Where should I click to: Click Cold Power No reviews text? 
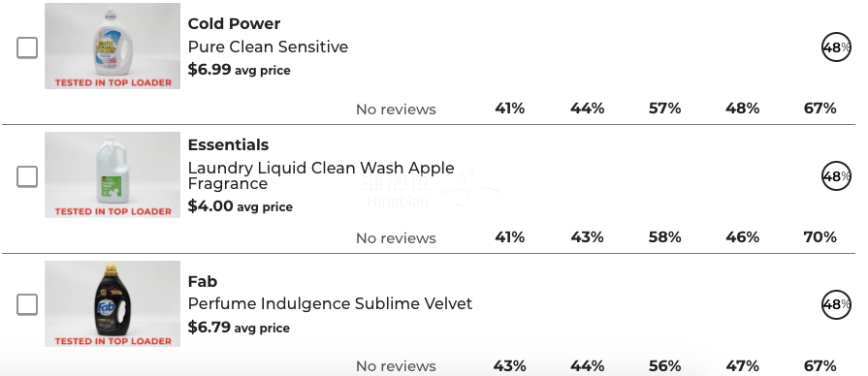[396, 110]
